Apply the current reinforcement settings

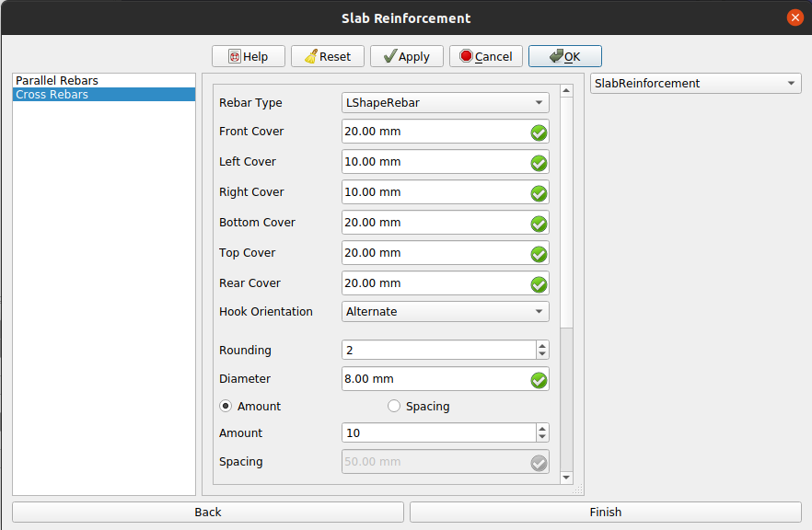pos(407,56)
